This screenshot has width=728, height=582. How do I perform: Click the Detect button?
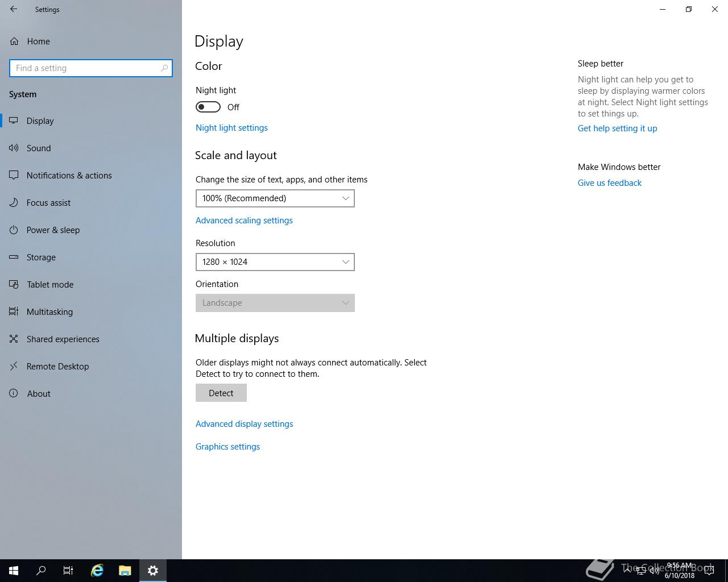point(221,393)
